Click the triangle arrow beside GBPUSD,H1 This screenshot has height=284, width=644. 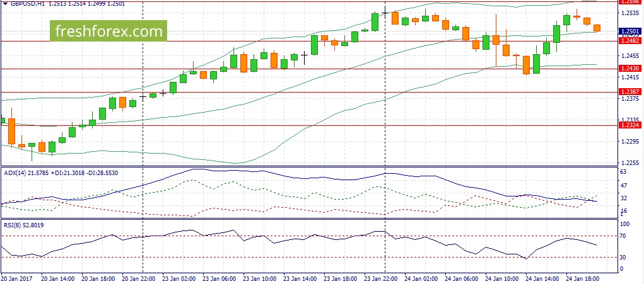point(4,3)
